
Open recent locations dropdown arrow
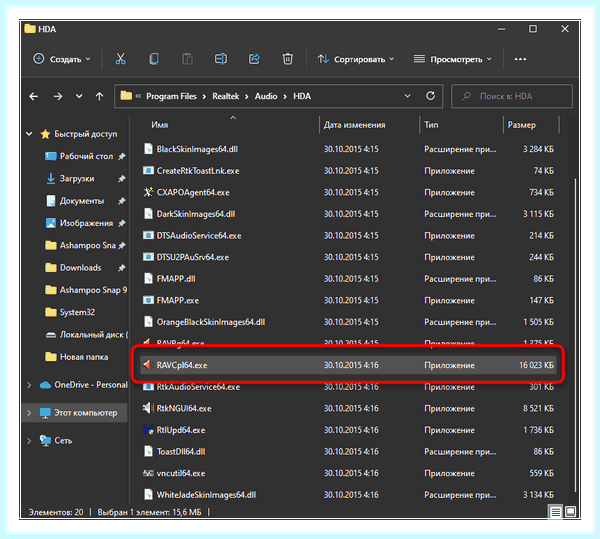(79, 96)
